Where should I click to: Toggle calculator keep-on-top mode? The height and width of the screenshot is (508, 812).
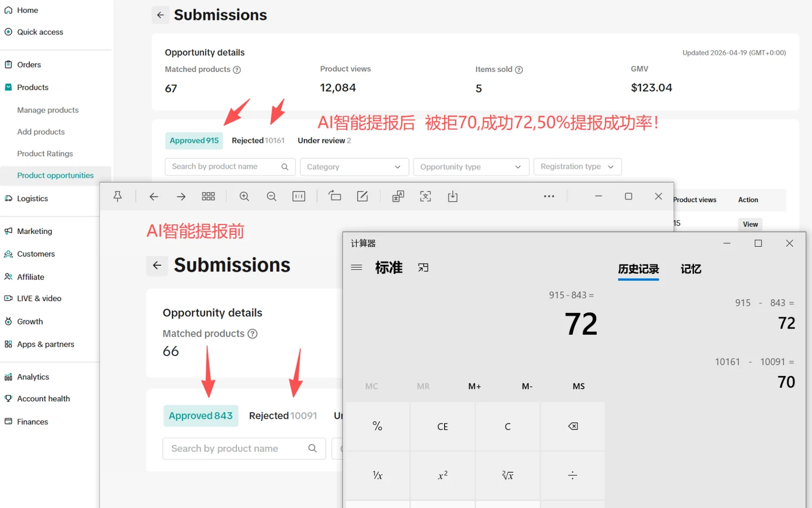click(423, 267)
